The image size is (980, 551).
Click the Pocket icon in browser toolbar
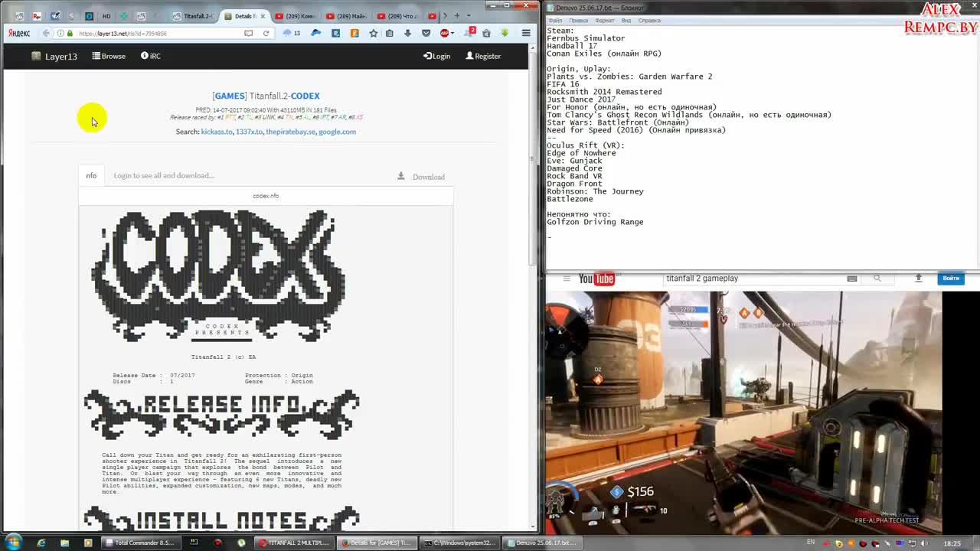[x=426, y=33]
